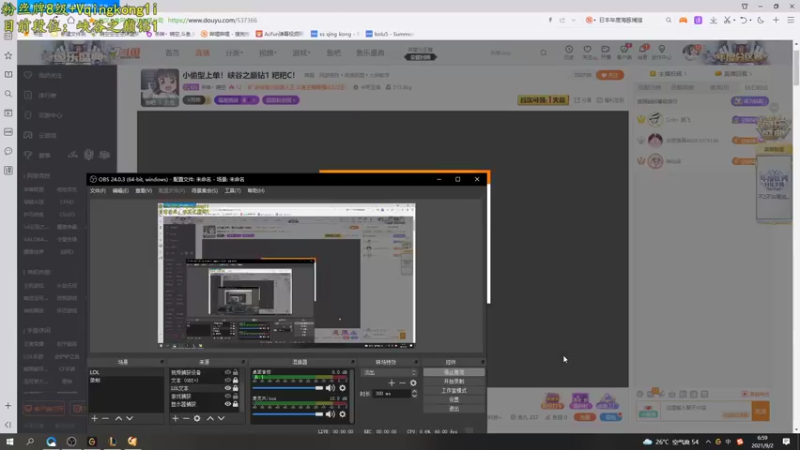
Task: Click OBS Exit button in controls
Action: click(x=454, y=409)
